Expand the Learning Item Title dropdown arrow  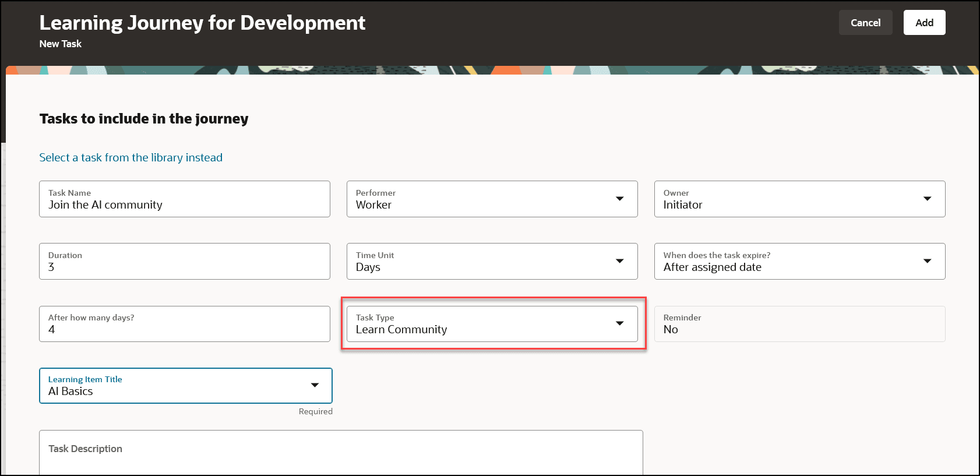click(x=315, y=385)
